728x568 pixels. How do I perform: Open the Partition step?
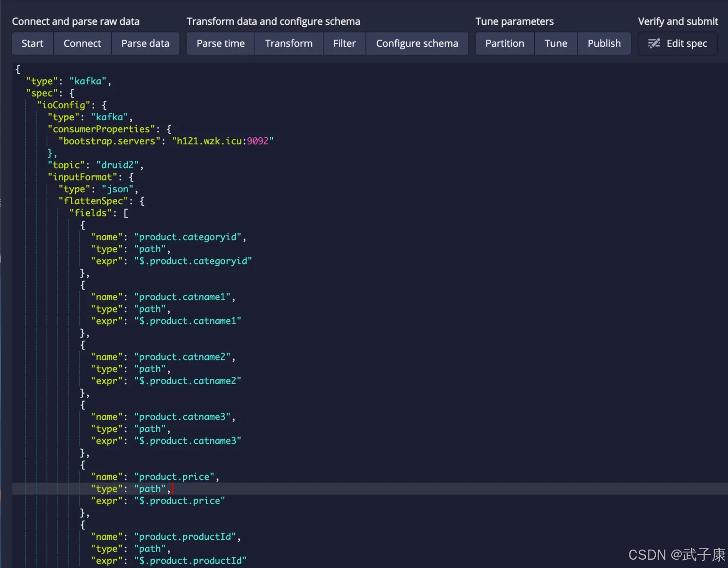(504, 44)
